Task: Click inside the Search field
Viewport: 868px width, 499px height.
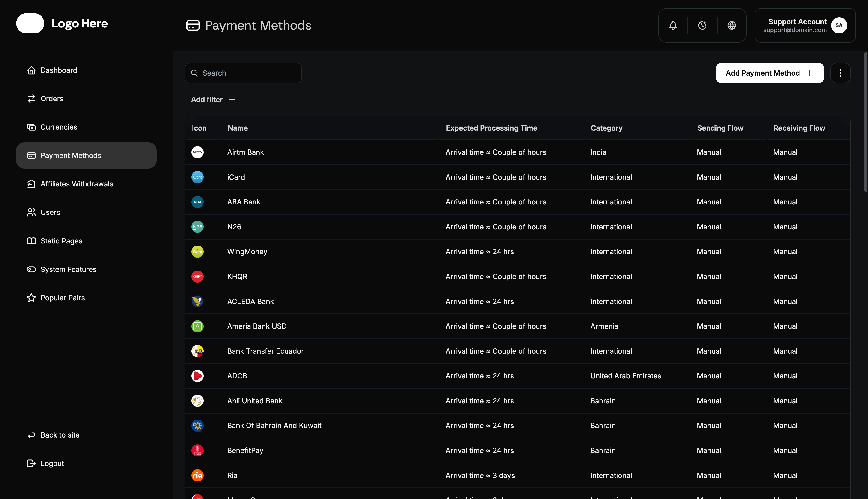Action: tap(243, 73)
